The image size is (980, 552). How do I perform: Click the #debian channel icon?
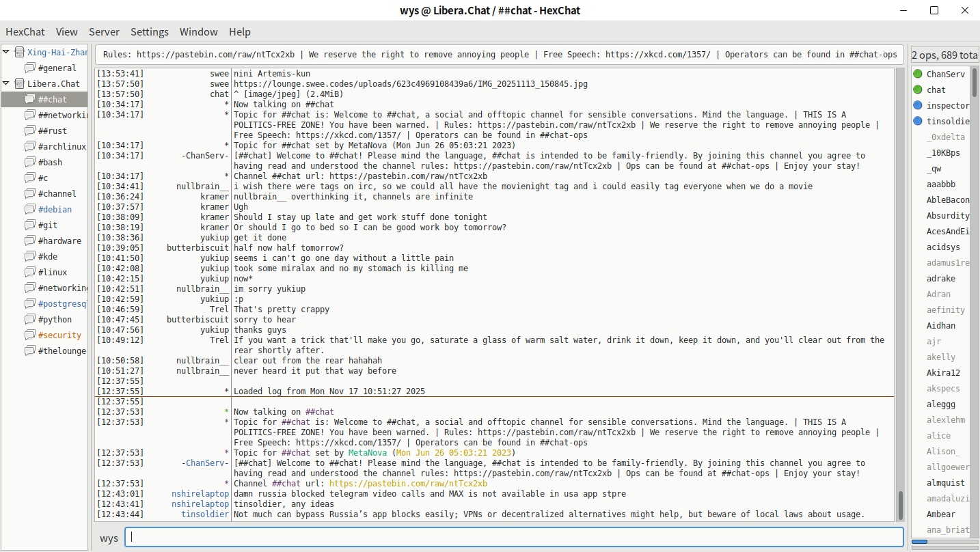[x=30, y=209]
